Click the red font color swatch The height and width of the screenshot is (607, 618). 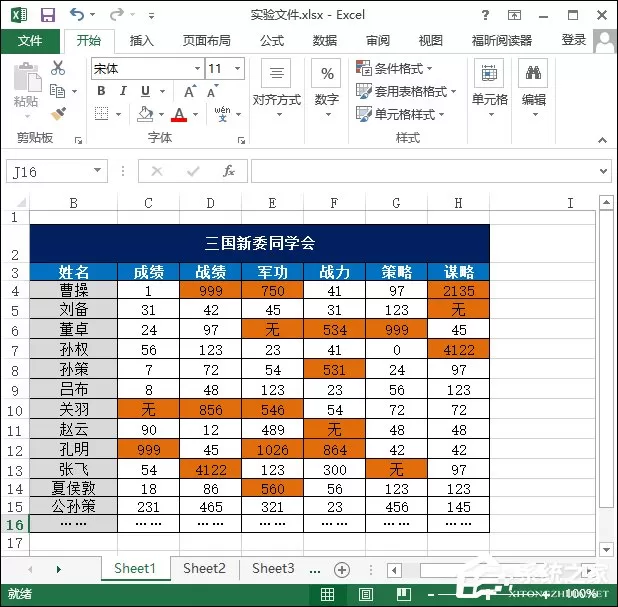click(179, 114)
